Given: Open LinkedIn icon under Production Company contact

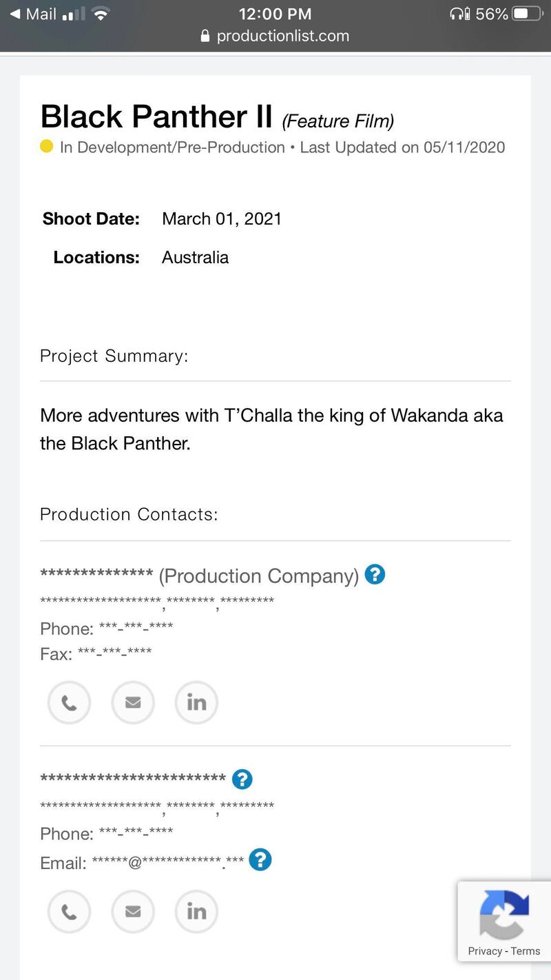Looking at the screenshot, I should click(x=196, y=703).
